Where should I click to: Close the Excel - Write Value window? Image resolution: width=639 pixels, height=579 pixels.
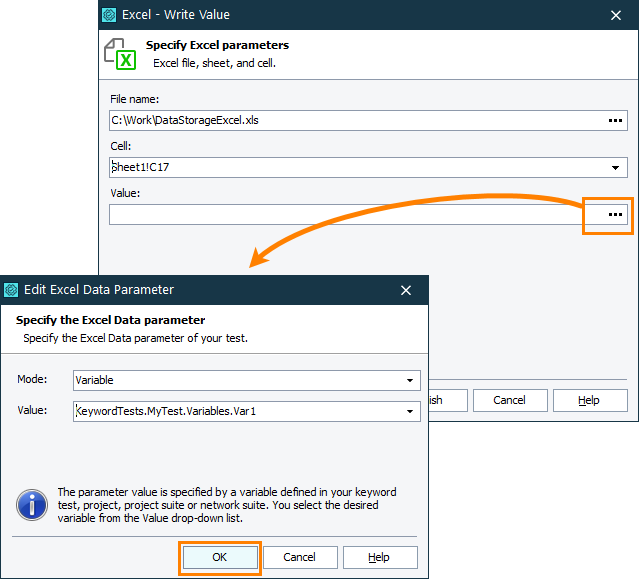616,15
